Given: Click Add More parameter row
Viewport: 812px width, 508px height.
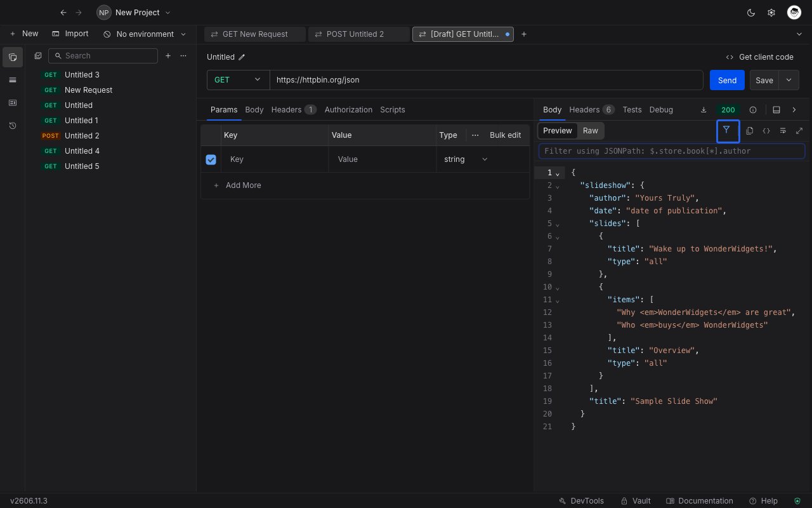Looking at the screenshot, I should [237, 185].
